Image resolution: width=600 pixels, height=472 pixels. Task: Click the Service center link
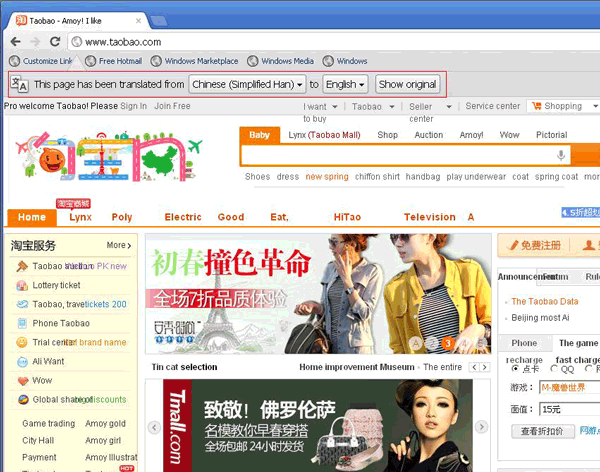pos(493,106)
